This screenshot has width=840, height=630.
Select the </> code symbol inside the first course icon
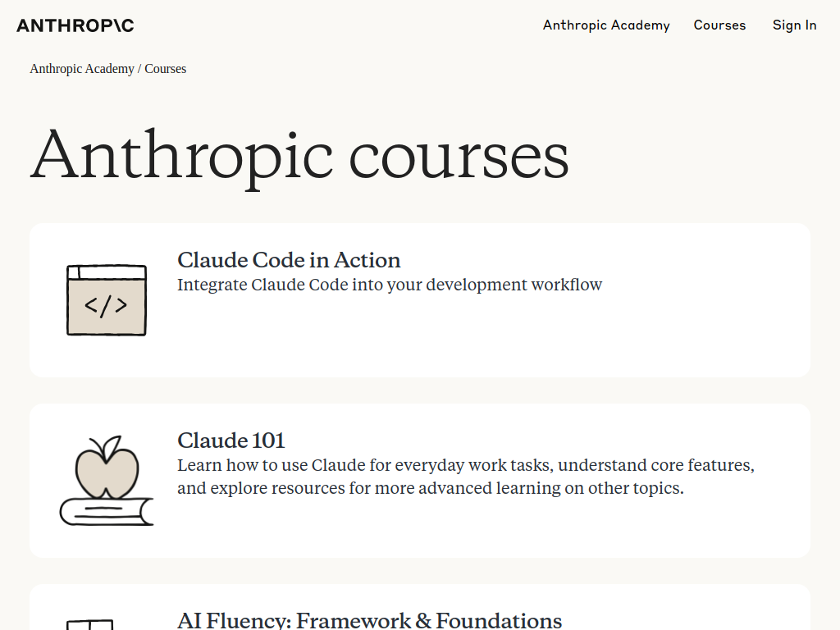click(106, 304)
